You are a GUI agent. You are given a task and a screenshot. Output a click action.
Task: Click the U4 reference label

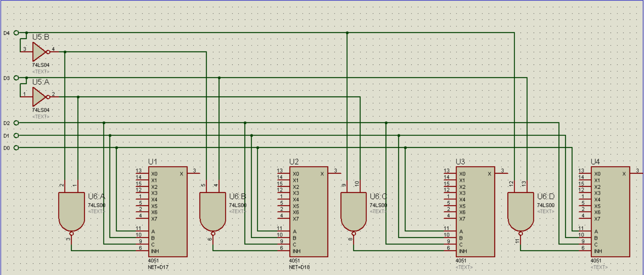pos(595,162)
